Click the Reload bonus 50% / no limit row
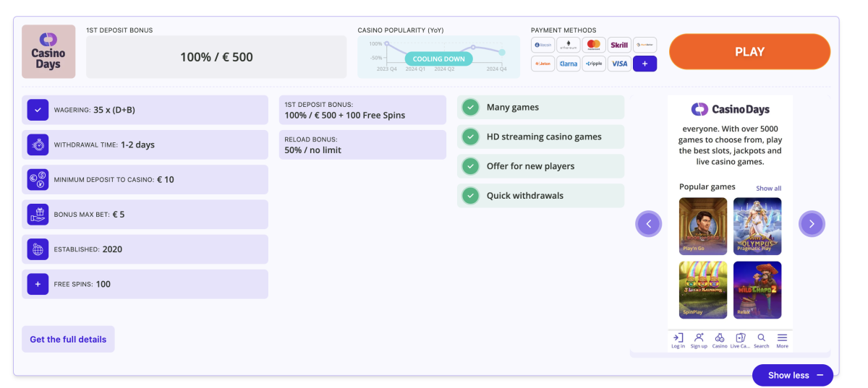The width and height of the screenshot is (868, 388). pos(363,145)
